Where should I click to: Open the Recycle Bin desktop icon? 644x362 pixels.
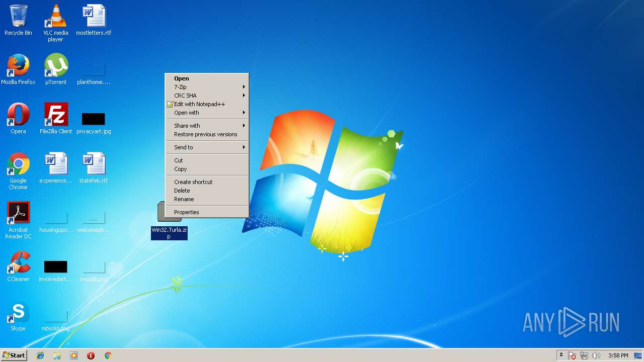coord(18,20)
